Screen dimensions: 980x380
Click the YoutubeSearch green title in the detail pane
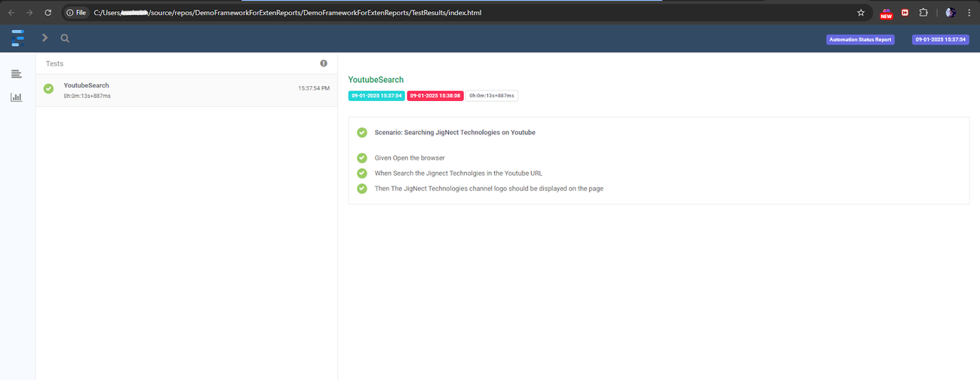coord(376,80)
